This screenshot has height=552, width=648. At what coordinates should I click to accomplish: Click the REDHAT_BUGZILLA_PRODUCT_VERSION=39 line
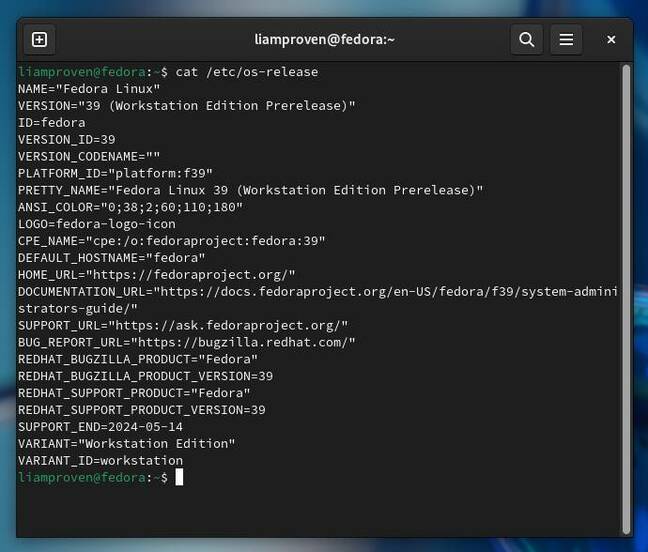click(145, 376)
